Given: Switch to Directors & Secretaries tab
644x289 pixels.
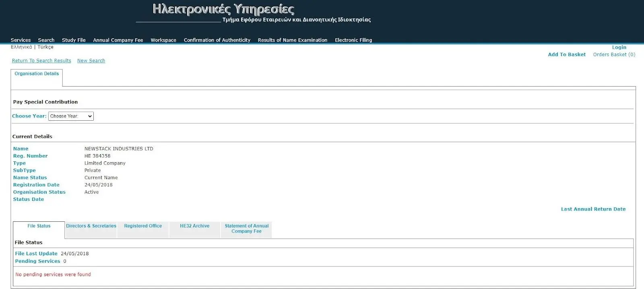Looking at the screenshot, I should pyautogui.click(x=91, y=226).
